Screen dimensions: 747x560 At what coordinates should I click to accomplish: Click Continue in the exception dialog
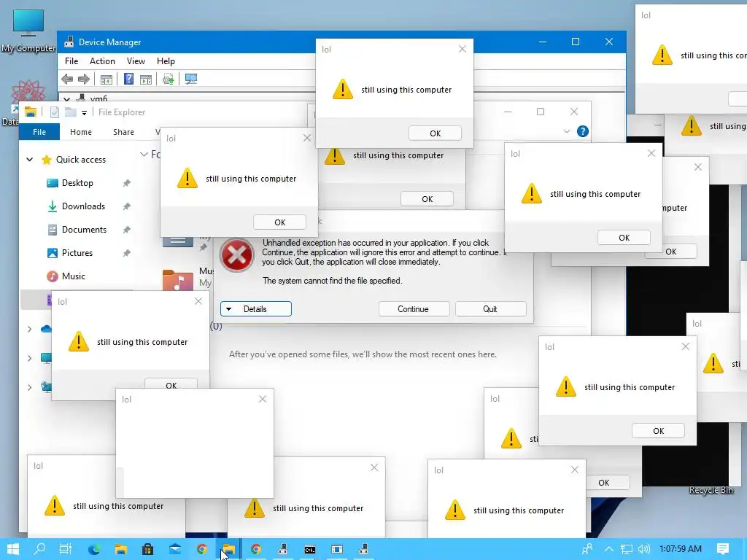(414, 309)
